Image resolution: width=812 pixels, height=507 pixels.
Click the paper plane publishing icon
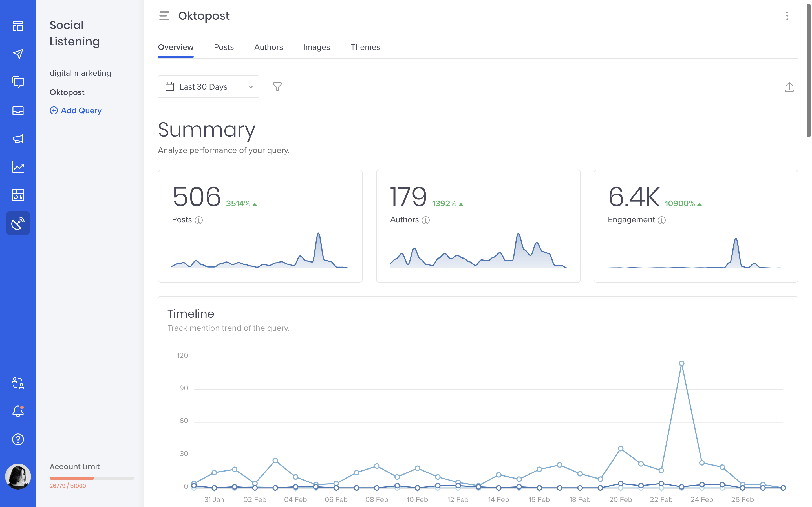click(x=18, y=54)
